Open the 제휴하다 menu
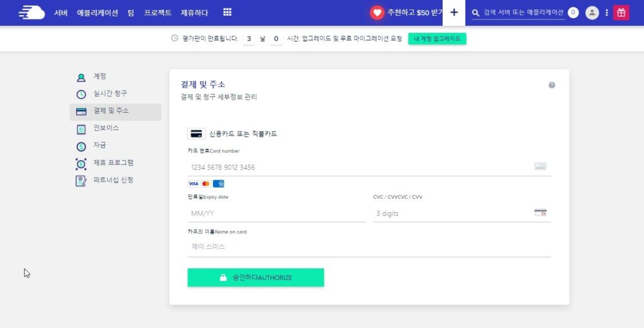Viewport: 644px width, 328px height. (x=195, y=13)
